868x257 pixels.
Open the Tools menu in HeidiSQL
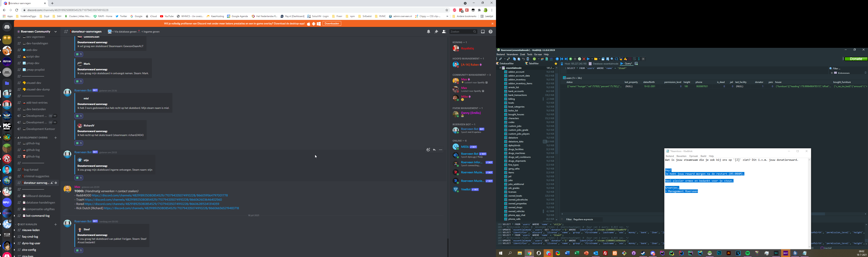[529, 55]
